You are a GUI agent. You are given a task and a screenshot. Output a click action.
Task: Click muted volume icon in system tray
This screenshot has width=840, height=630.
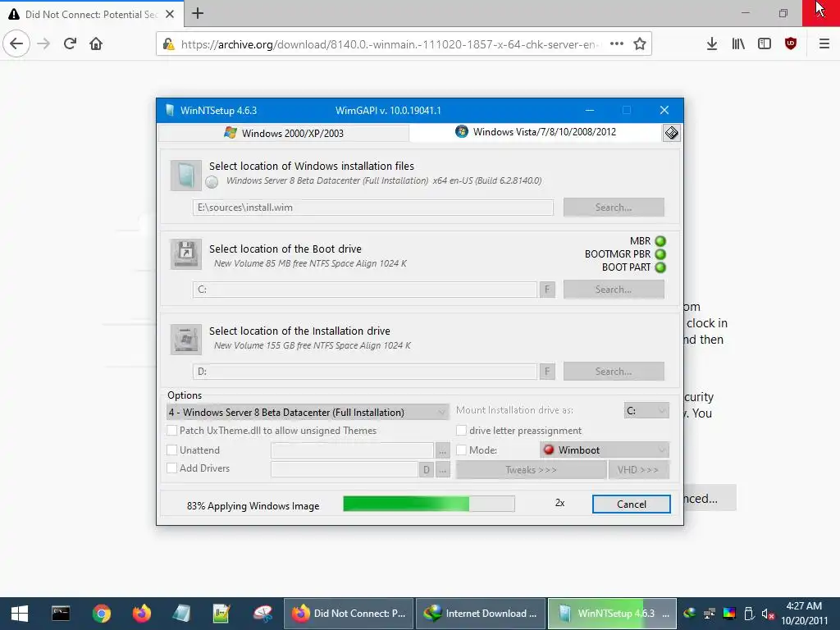tap(768, 614)
